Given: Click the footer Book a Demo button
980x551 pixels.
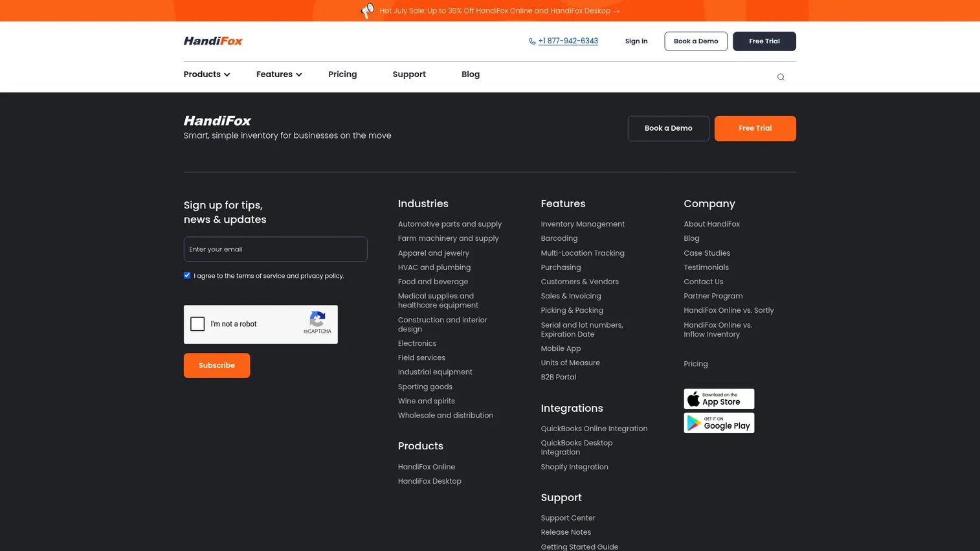Looking at the screenshot, I should coord(669,128).
